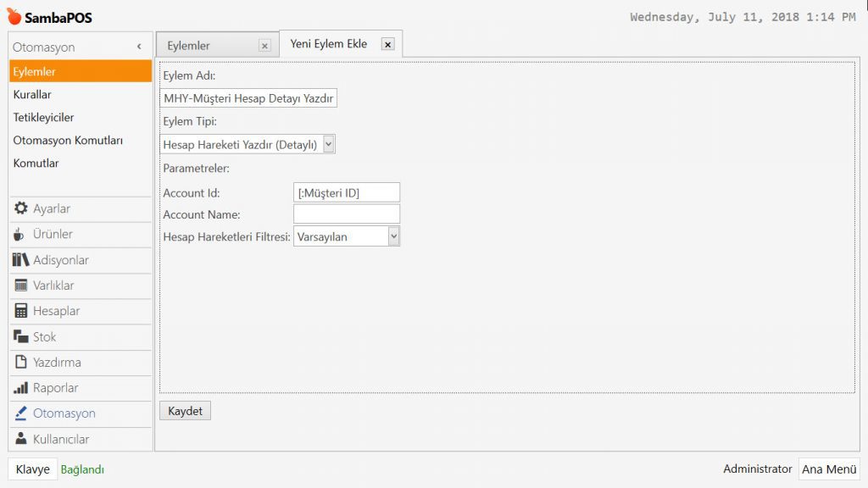Screen dimensions: 868x488
Task: Select the Kullanıcılar person icon
Action: 21,439
